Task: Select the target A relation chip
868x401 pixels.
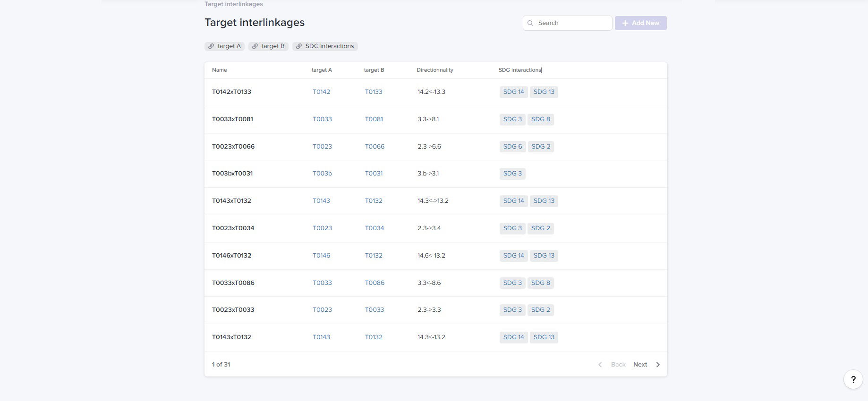Action: coord(224,46)
